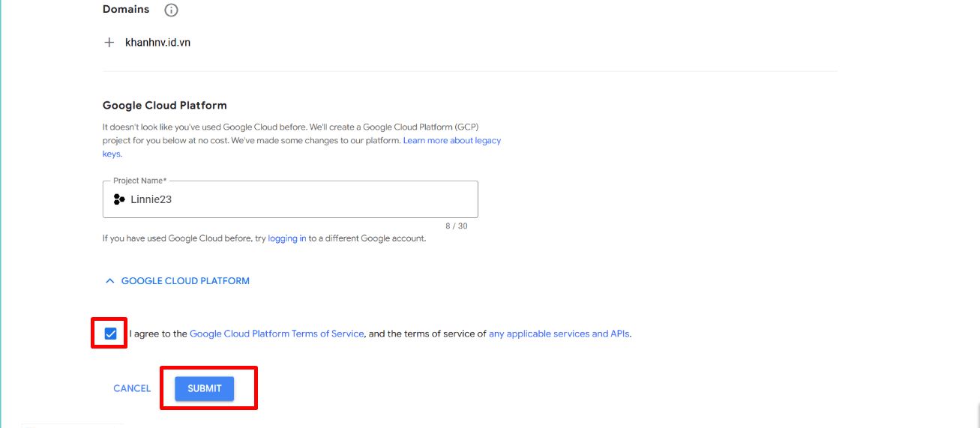Open 'any applicable services and APIs' link
Image resolution: width=980 pixels, height=428 pixels.
click(559, 334)
